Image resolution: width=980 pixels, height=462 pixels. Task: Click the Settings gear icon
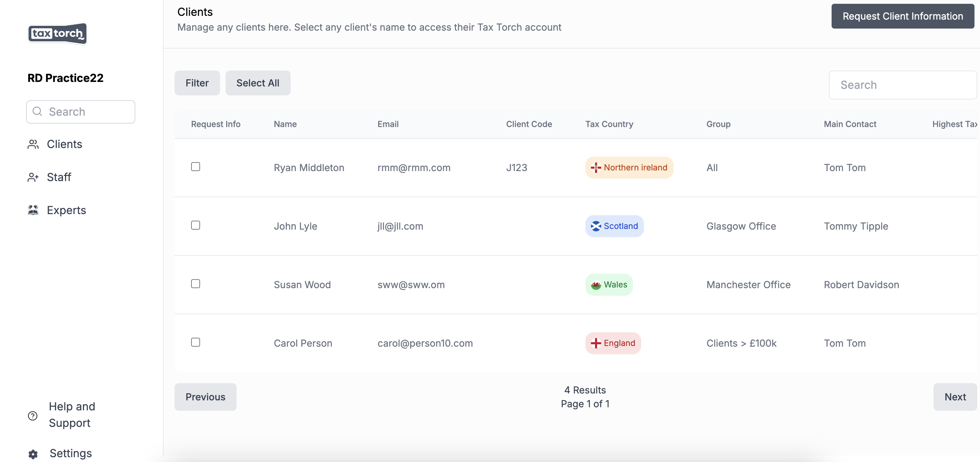[x=33, y=454]
